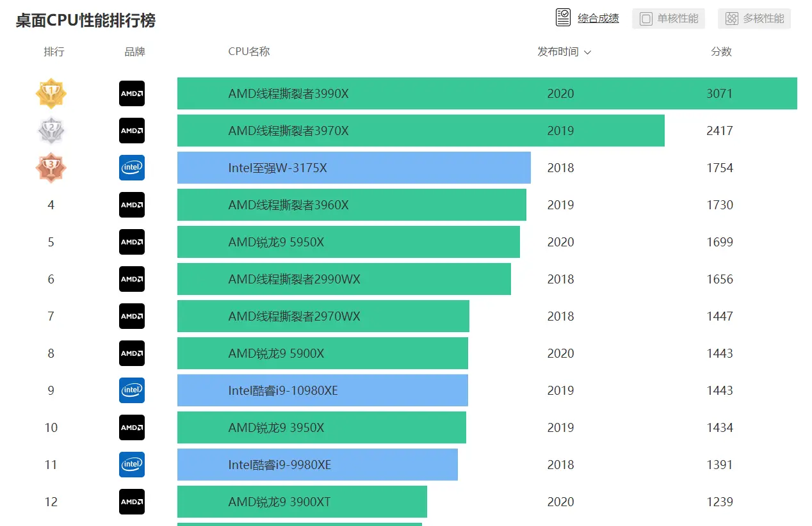The image size is (812, 526).
Task: Select AMD锐龙9 3900XT name
Action: point(280,502)
